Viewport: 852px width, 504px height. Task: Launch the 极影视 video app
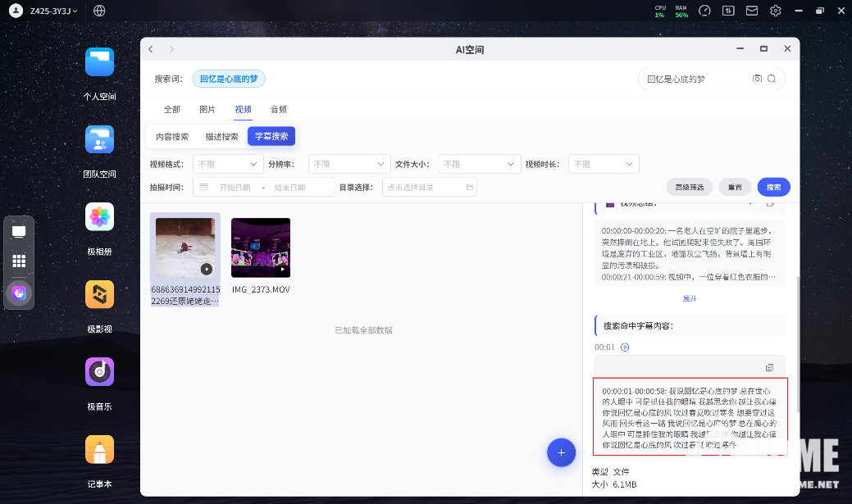[x=100, y=295]
